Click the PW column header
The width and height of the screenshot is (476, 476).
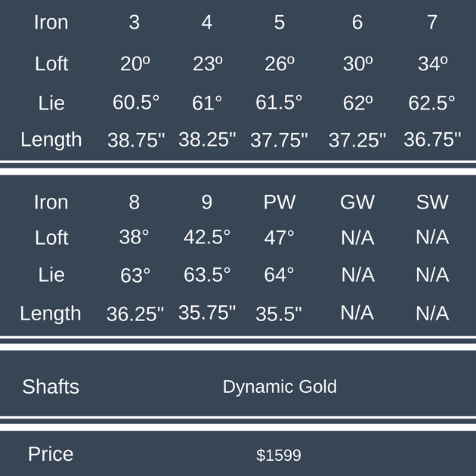(x=279, y=202)
